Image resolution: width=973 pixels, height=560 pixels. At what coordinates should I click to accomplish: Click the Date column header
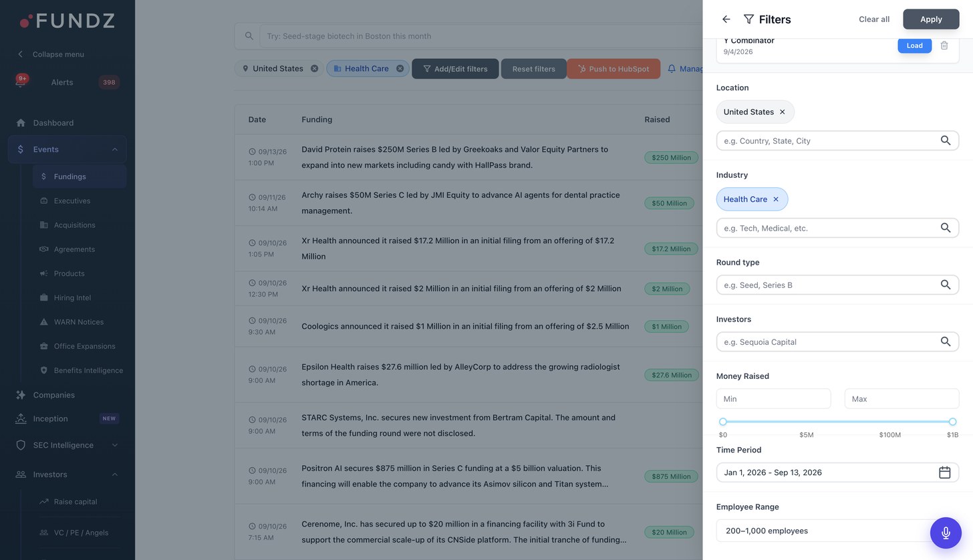pyautogui.click(x=257, y=120)
